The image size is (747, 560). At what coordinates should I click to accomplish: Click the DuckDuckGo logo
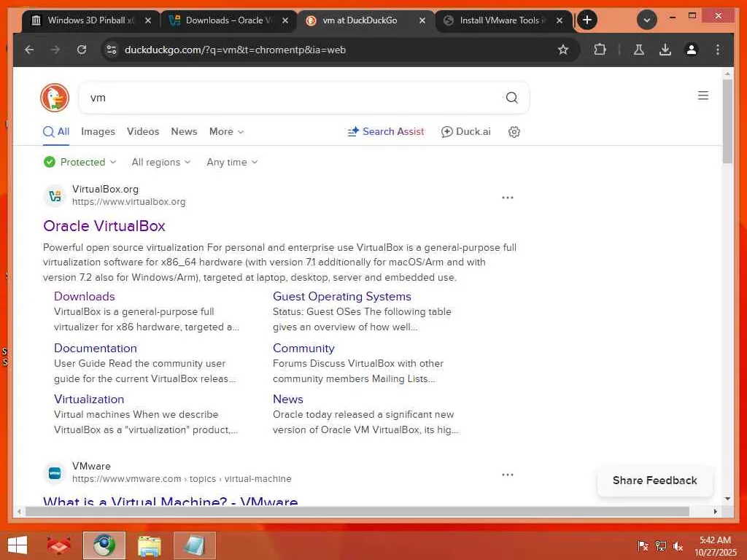pos(55,98)
